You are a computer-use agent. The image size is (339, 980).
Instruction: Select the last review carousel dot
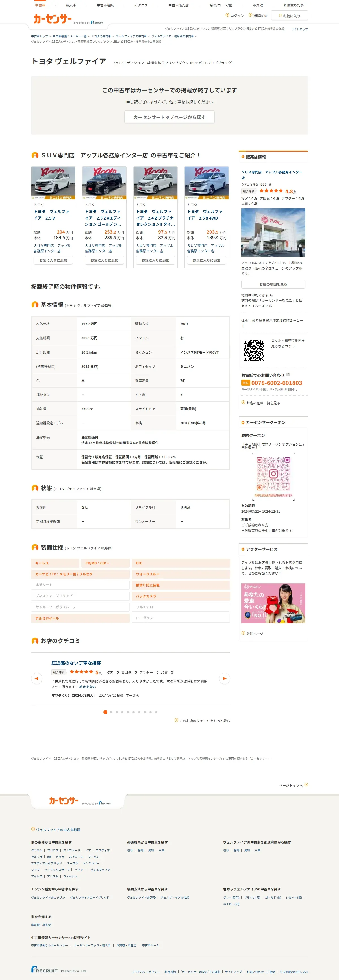[156, 712]
